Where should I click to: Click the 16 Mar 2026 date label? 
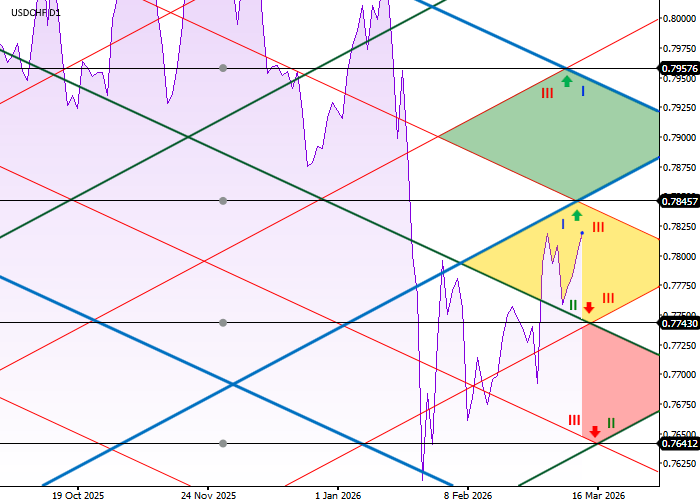click(599, 494)
